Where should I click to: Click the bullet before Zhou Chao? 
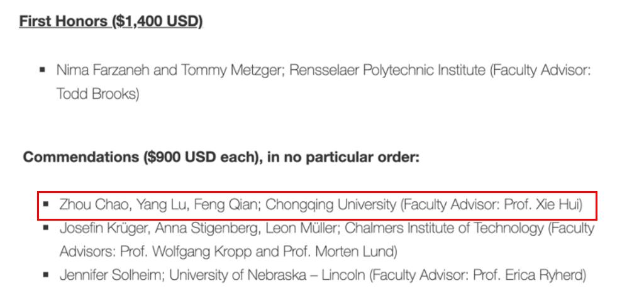45,204
